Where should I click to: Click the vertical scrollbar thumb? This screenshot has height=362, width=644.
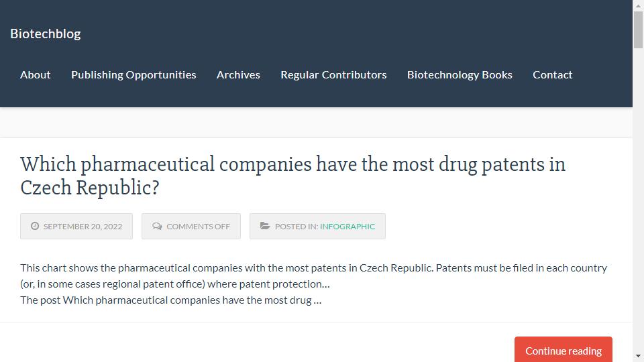click(x=638, y=29)
